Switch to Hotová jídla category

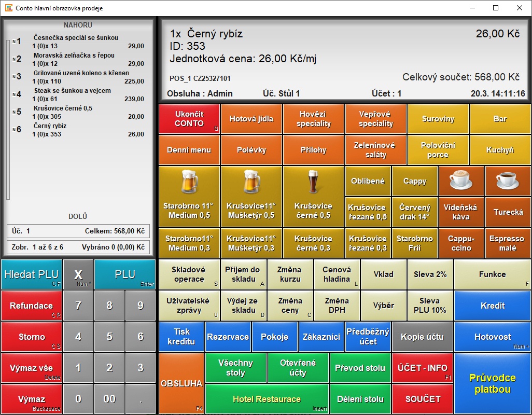251,119
